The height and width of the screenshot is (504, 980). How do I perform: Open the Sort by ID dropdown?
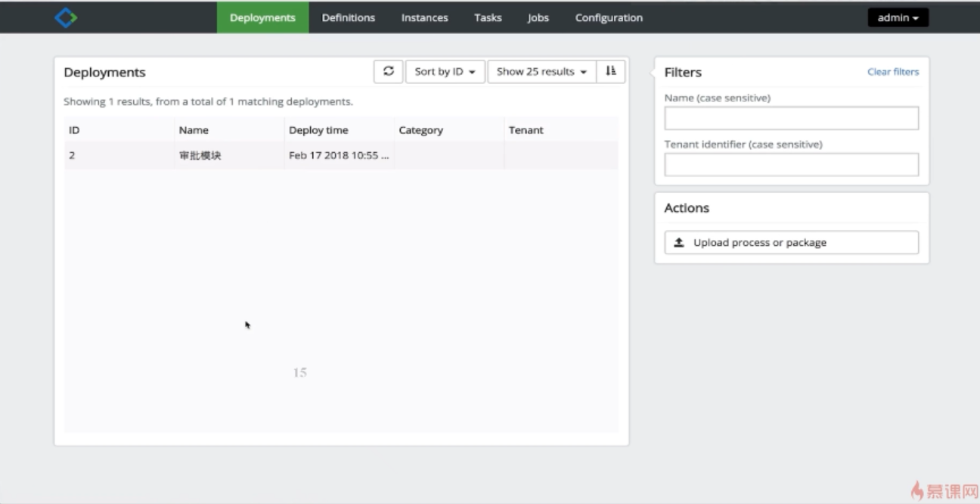tap(445, 72)
